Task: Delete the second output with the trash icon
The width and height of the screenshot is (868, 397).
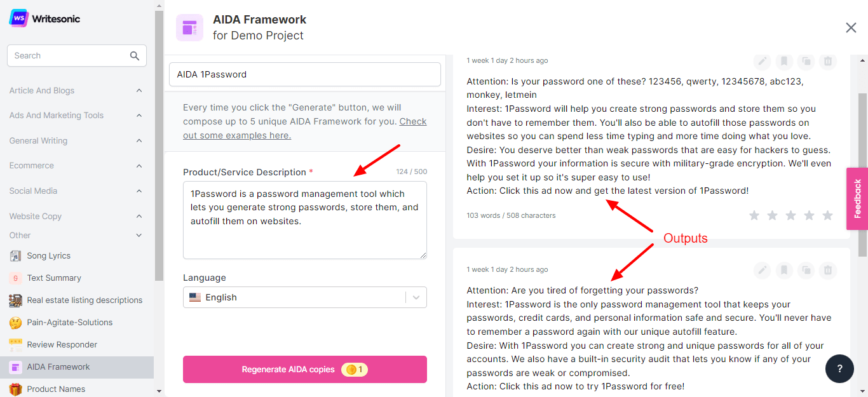Action: pos(827,271)
